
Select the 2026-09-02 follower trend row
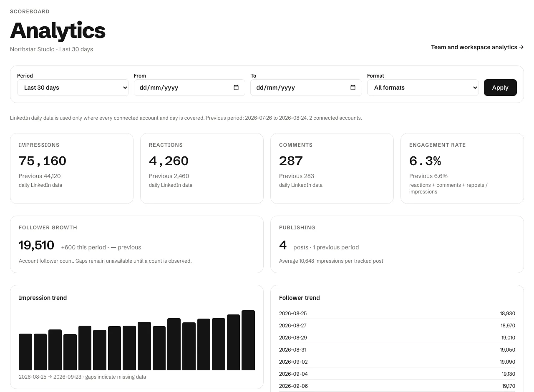pos(397,362)
